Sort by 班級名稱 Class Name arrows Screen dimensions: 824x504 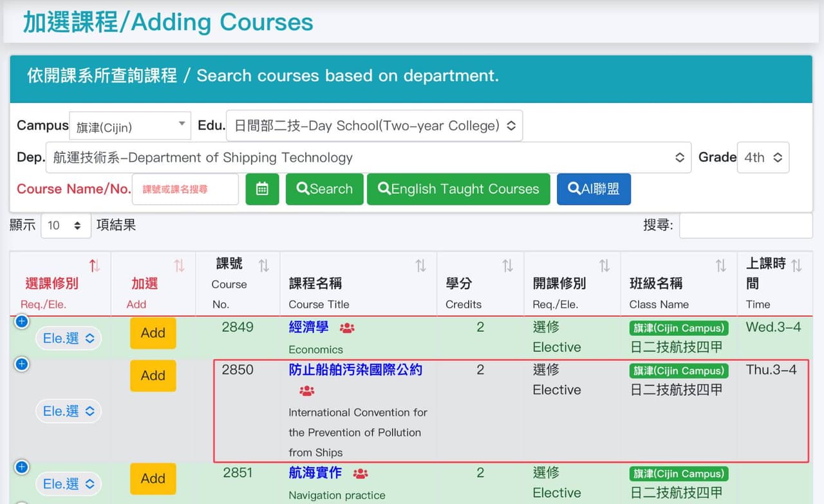point(720,265)
